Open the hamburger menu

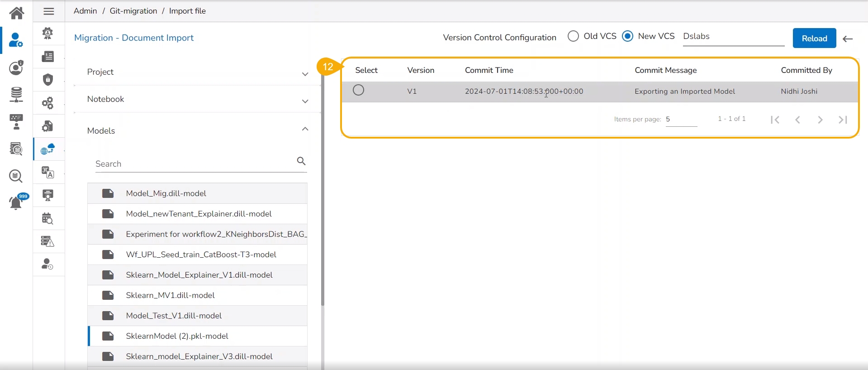(x=49, y=11)
